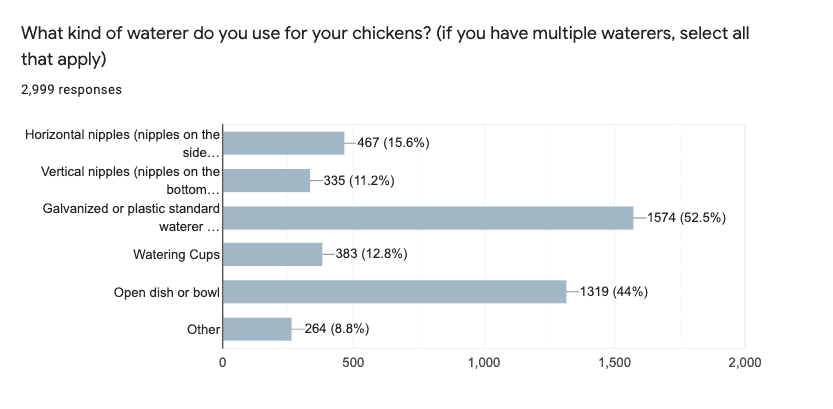
Task: Click the Watering Cups axis label
Action: coord(176,255)
